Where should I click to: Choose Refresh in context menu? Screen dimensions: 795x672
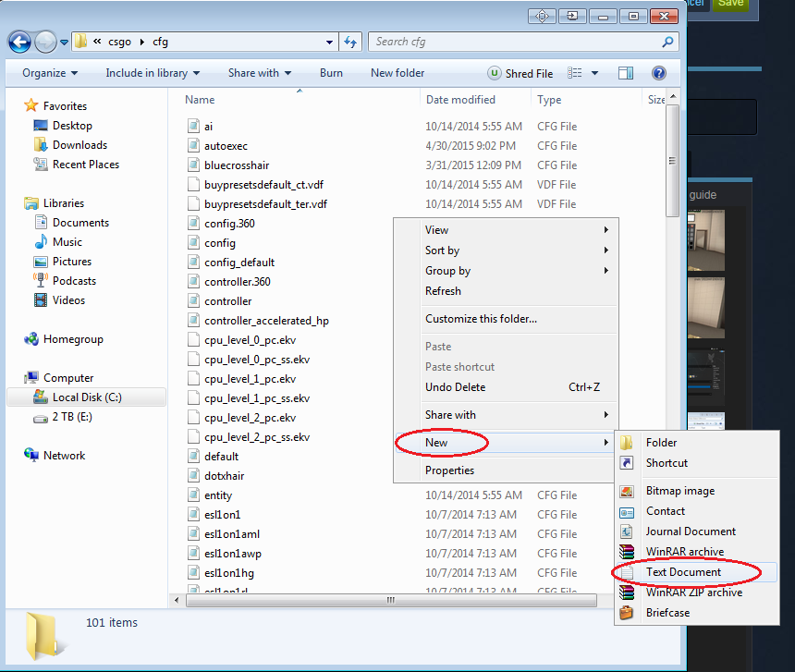tap(506, 291)
